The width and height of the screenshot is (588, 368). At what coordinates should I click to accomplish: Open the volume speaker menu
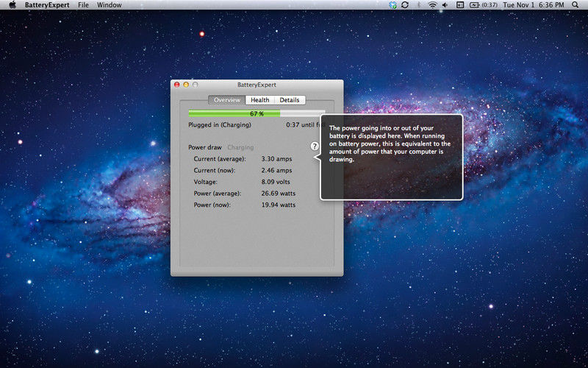(445, 5)
